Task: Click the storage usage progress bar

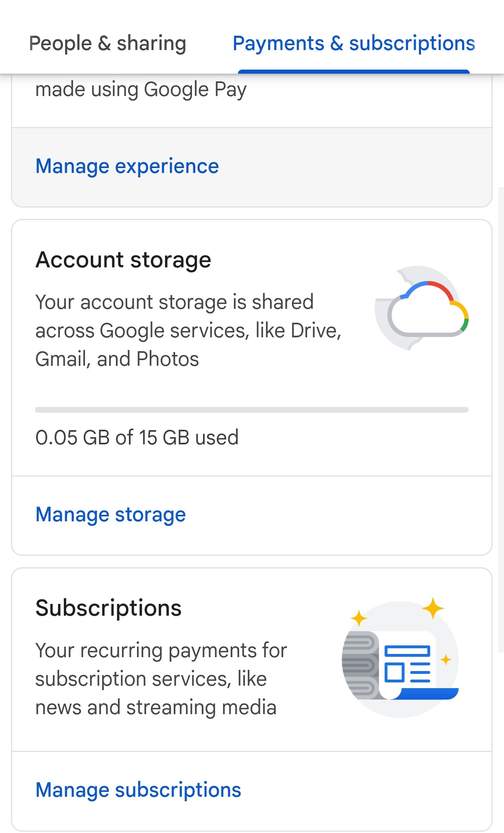Action: (x=252, y=410)
